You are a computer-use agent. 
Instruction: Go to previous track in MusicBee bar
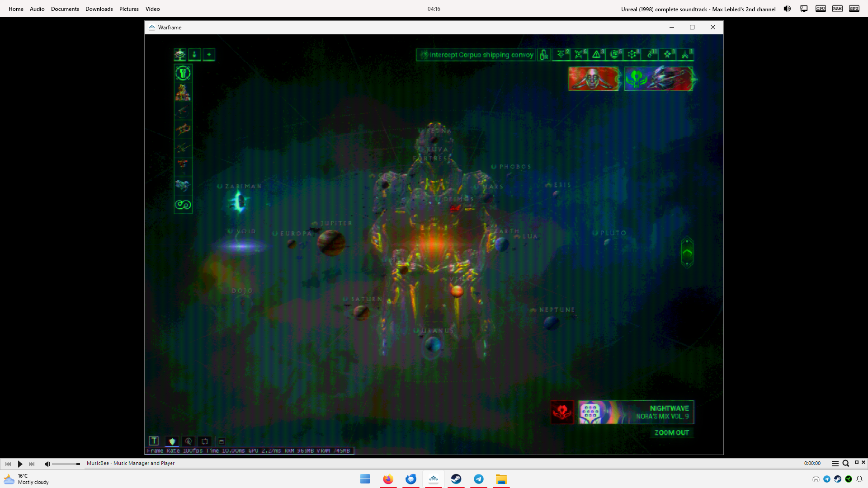click(8, 464)
